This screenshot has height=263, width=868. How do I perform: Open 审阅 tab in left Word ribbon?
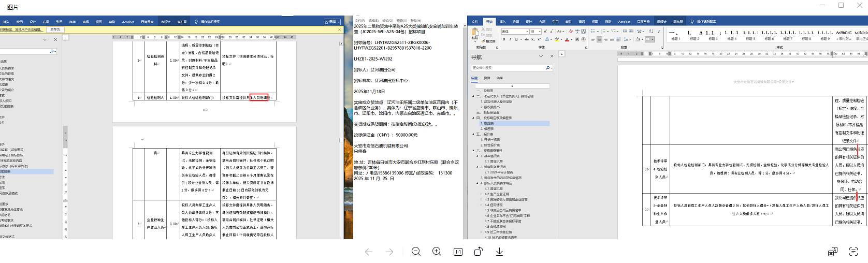click(x=85, y=22)
